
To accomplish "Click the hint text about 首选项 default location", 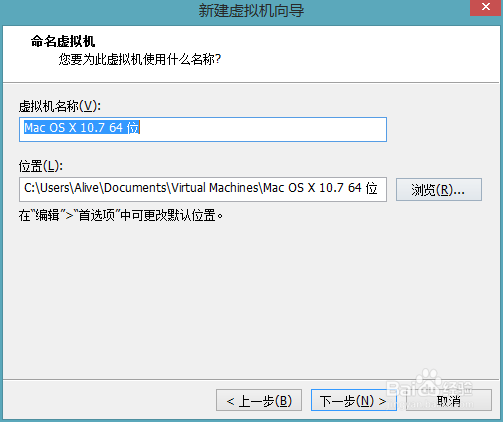I will pyautogui.click(x=121, y=215).
